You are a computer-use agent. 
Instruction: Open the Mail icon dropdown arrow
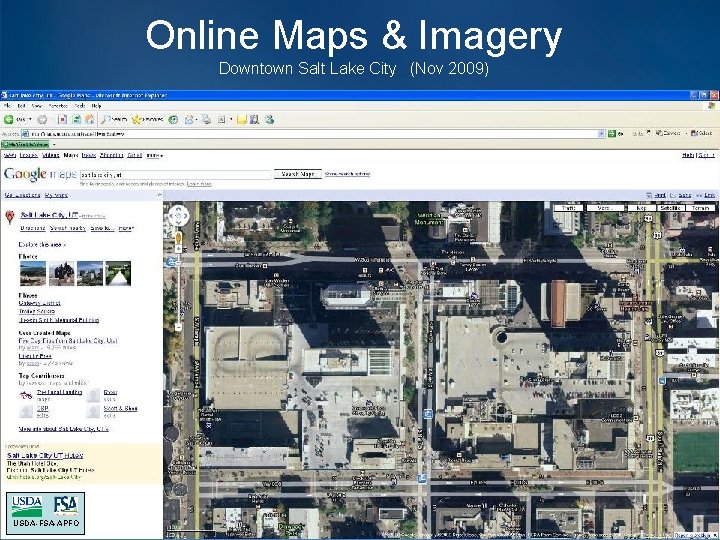(x=196, y=119)
